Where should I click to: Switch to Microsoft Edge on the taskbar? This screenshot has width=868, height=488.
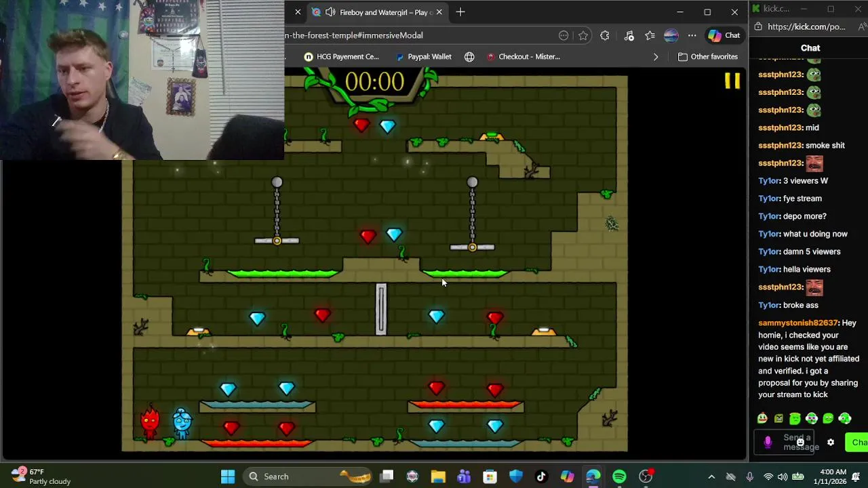pos(593,476)
